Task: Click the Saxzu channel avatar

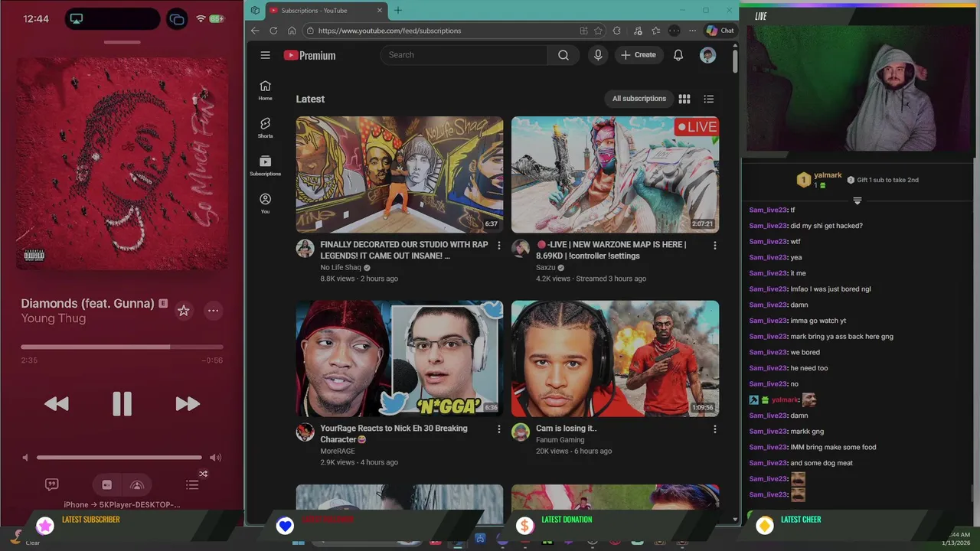Action: tap(521, 248)
